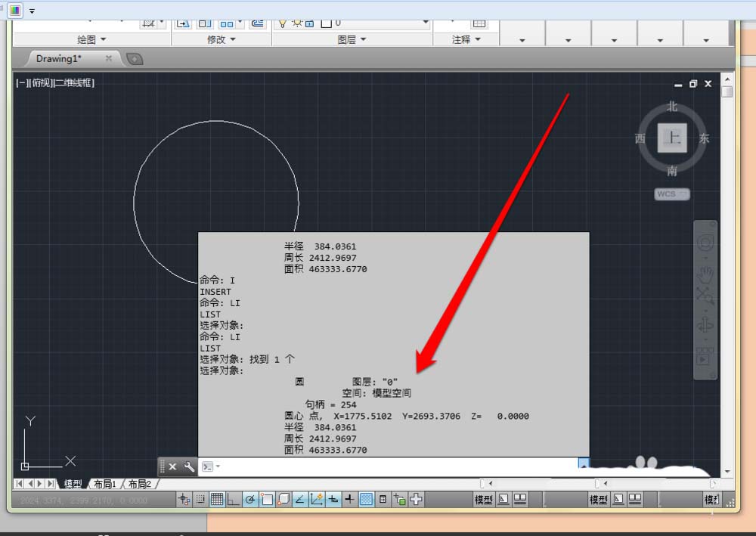The image size is (756, 536).
Task: Click the layer color swatch beside 0
Action: point(326,23)
